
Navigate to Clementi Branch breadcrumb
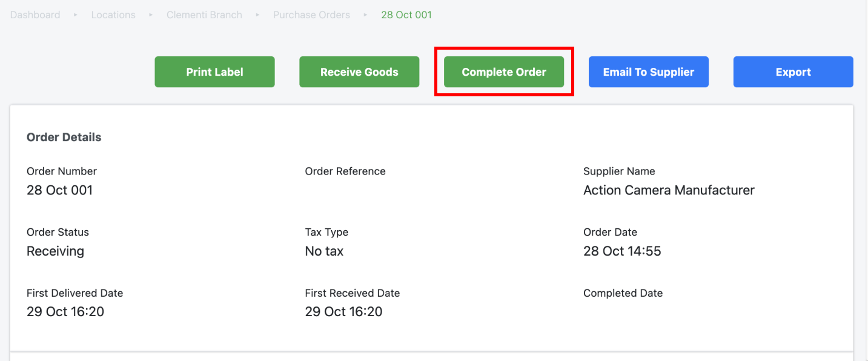pyautogui.click(x=204, y=15)
